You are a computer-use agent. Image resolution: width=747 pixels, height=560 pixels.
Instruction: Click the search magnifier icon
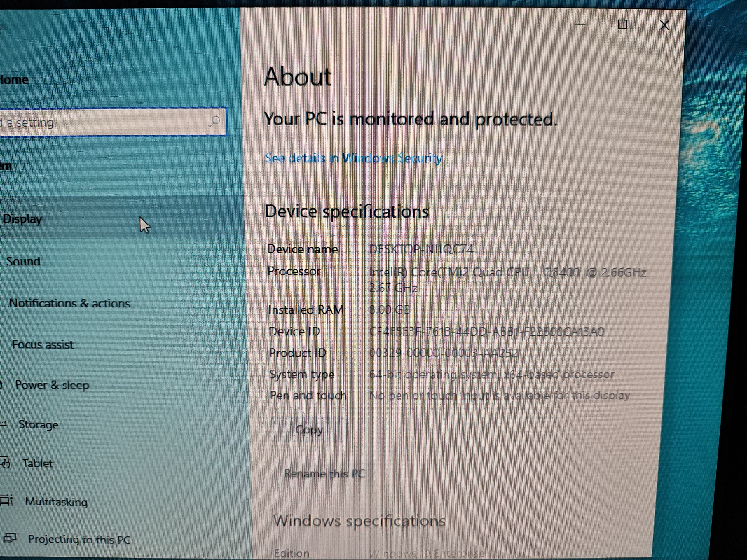point(214,122)
